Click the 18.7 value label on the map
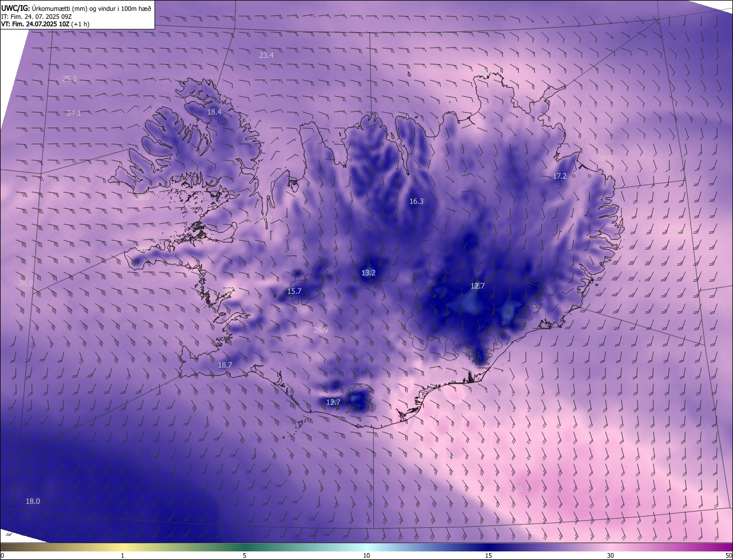The height and width of the screenshot is (560, 733). pyautogui.click(x=225, y=365)
